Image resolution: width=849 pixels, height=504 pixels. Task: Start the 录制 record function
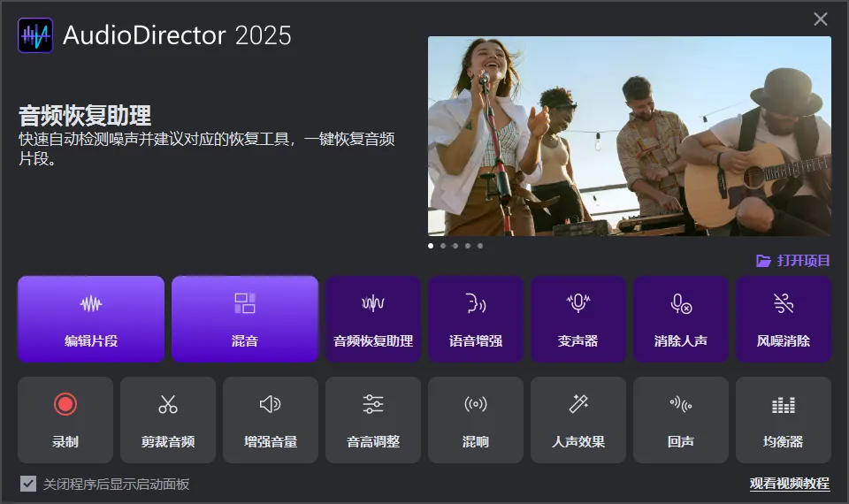[x=65, y=420]
